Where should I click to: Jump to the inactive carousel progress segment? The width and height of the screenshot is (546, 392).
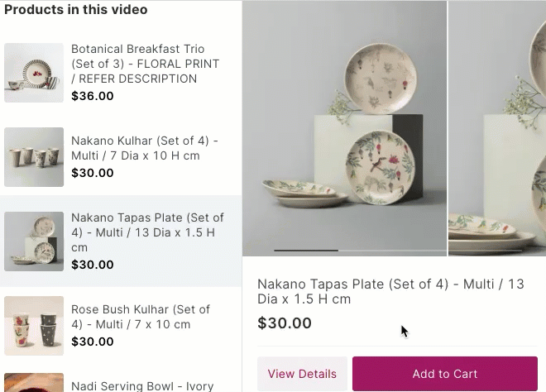coord(392,250)
